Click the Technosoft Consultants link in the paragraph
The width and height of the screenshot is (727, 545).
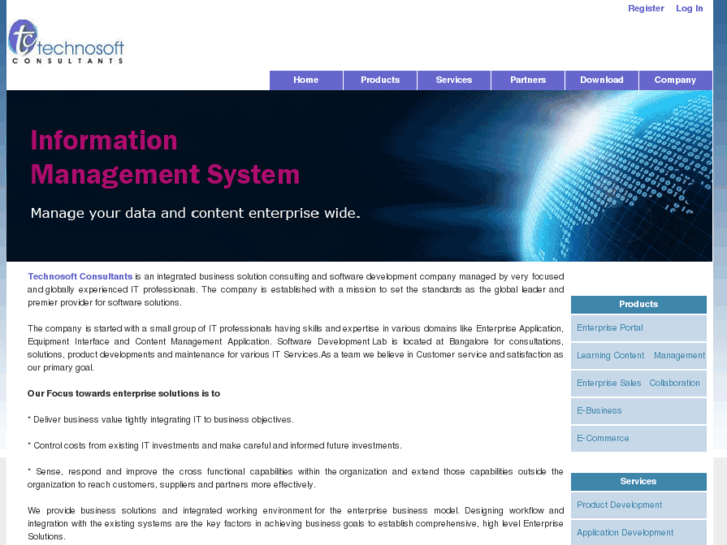(x=80, y=276)
